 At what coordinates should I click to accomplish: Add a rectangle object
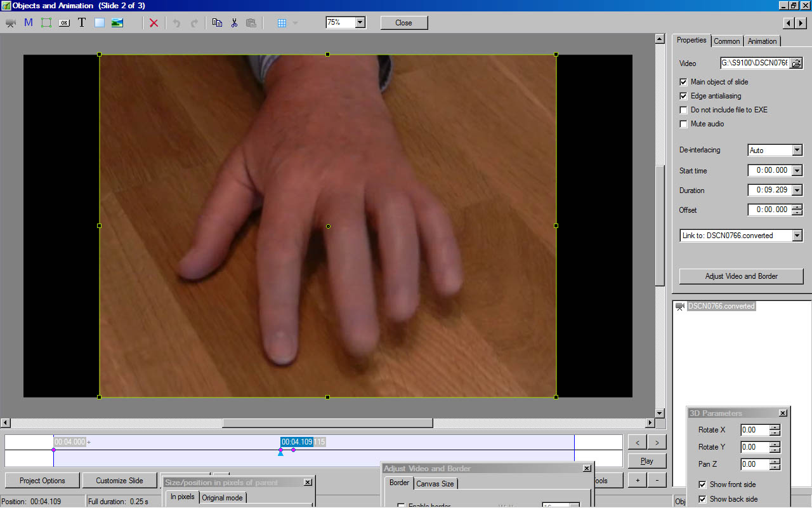point(100,23)
